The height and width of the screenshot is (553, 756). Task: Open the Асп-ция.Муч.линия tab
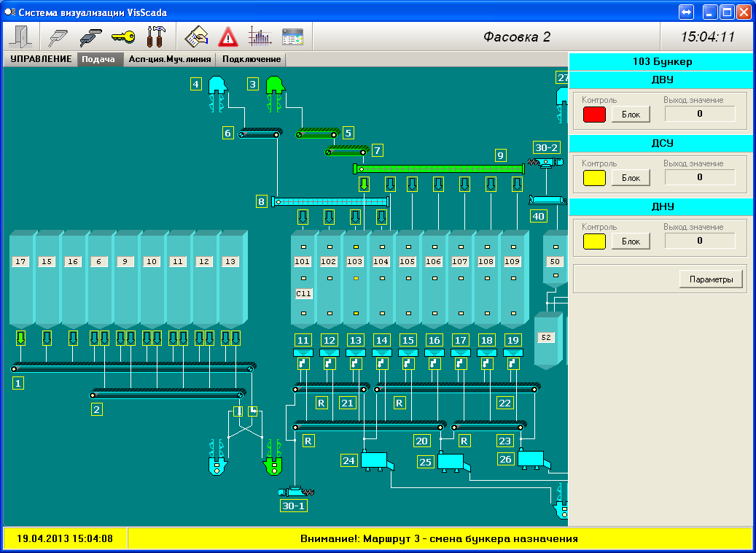pos(170,60)
